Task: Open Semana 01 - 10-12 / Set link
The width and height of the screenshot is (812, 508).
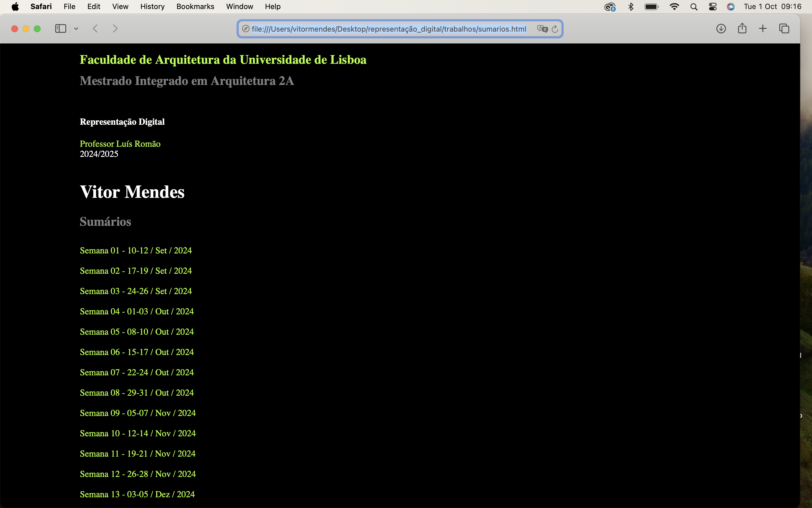Action: tap(136, 251)
